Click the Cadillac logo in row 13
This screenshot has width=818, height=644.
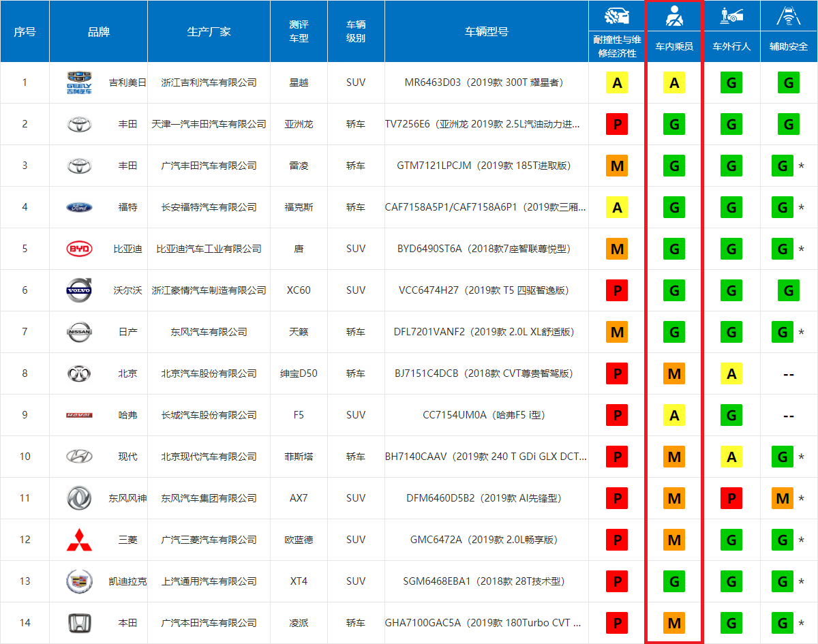79,581
